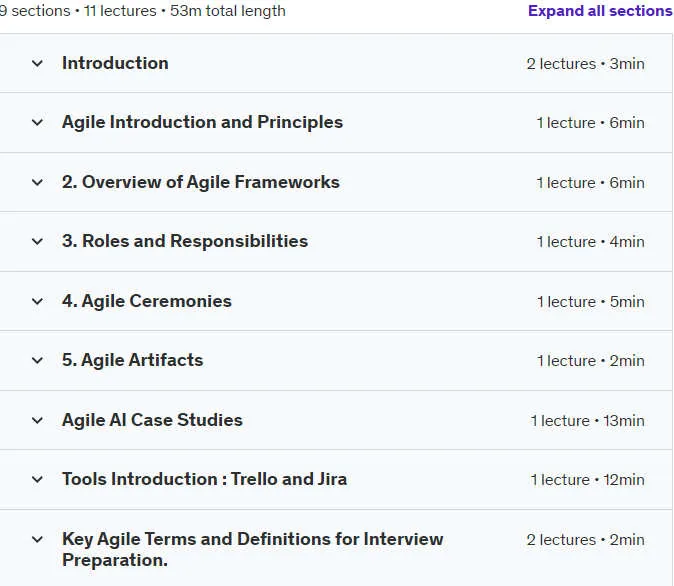
Task: Open the Agile Artifacts chevron
Action: 37,360
